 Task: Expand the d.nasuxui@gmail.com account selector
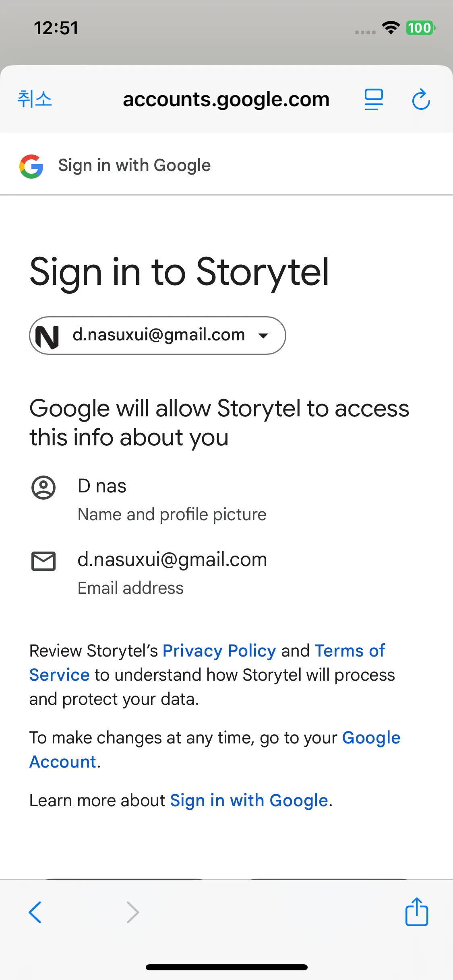158,335
